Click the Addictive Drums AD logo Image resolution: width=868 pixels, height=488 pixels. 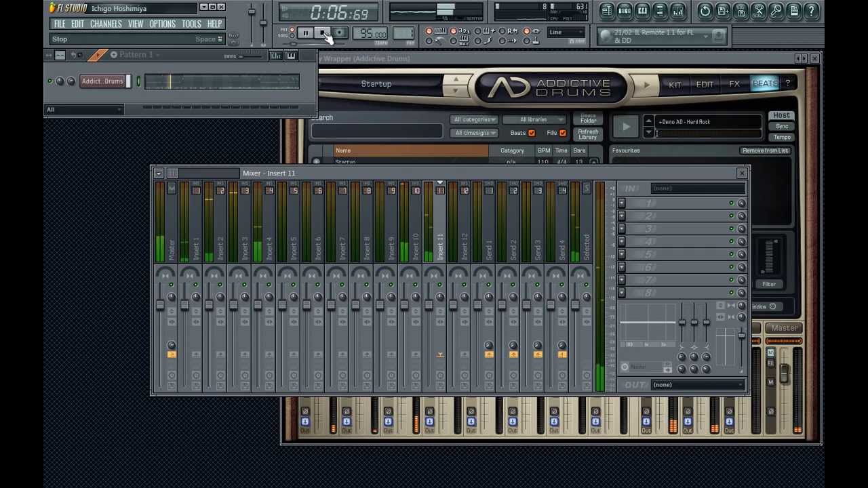tap(509, 88)
